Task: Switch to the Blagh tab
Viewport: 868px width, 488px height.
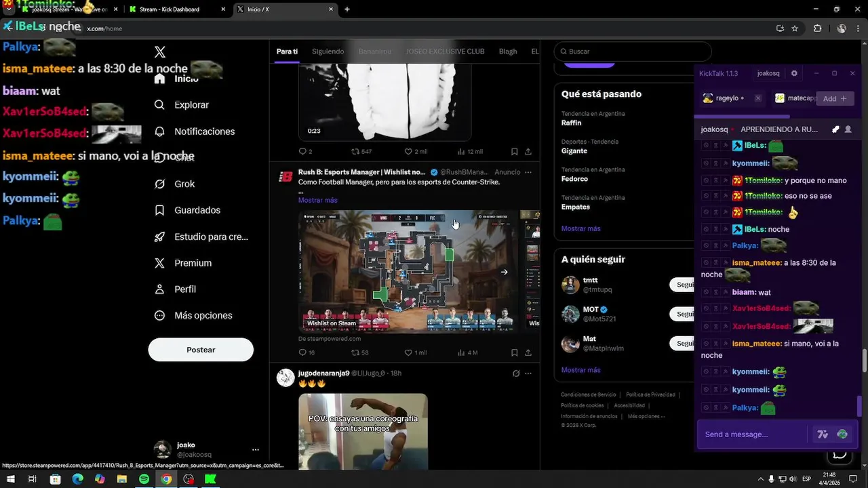Action: click(508, 52)
